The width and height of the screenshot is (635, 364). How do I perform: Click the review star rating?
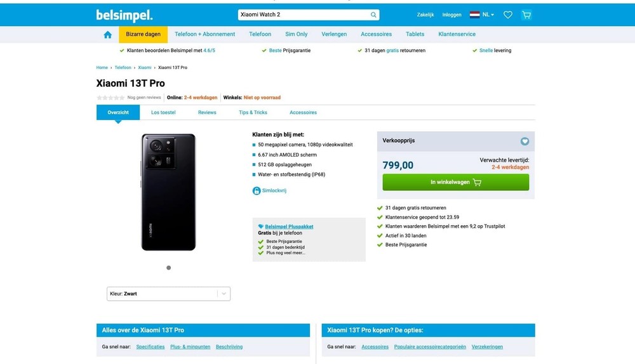coord(110,98)
